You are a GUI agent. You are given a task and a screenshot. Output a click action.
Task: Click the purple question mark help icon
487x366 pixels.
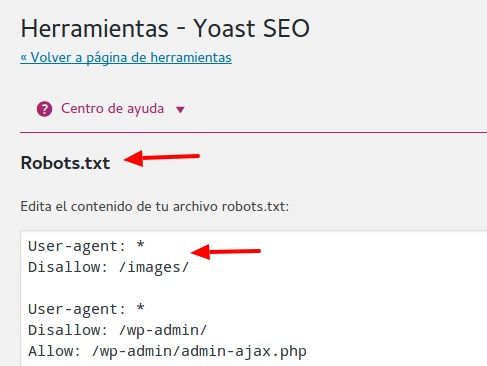click(44, 109)
